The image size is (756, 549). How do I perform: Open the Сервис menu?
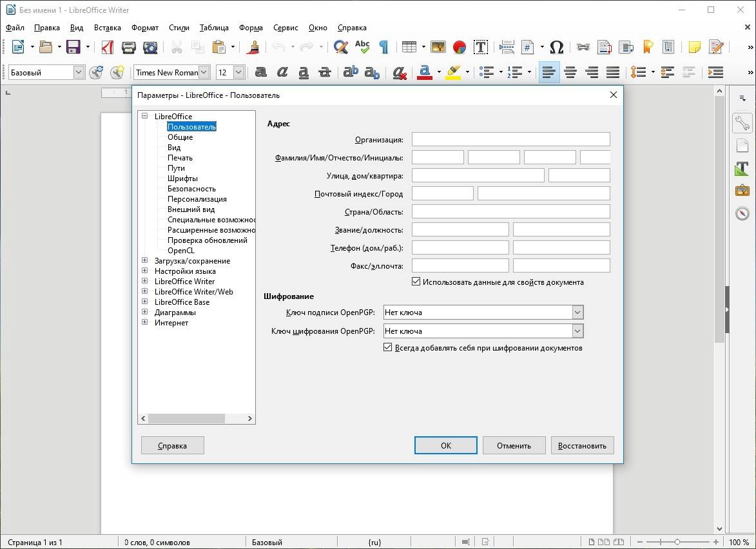pos(286,28)
